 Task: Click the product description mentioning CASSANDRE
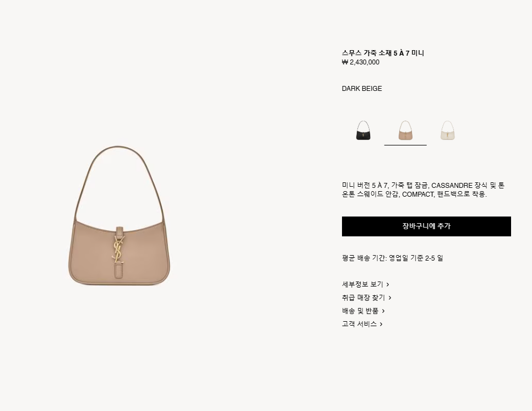[423, 190]
